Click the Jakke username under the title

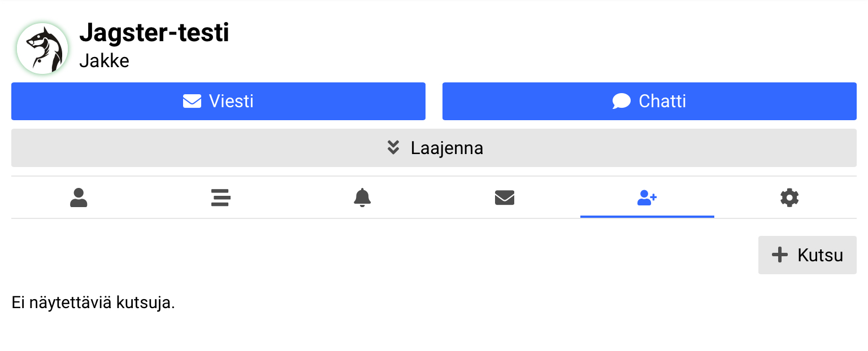[x=104, y=60]
